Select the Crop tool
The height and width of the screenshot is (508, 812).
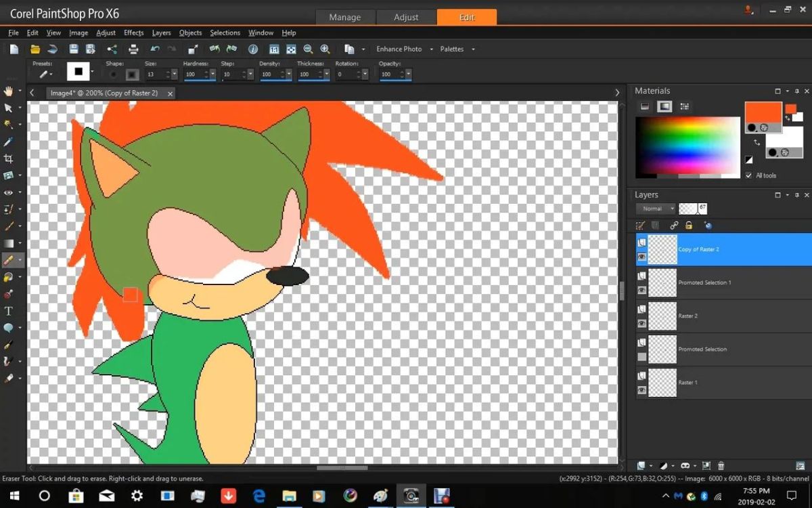(x=9, y=158)
